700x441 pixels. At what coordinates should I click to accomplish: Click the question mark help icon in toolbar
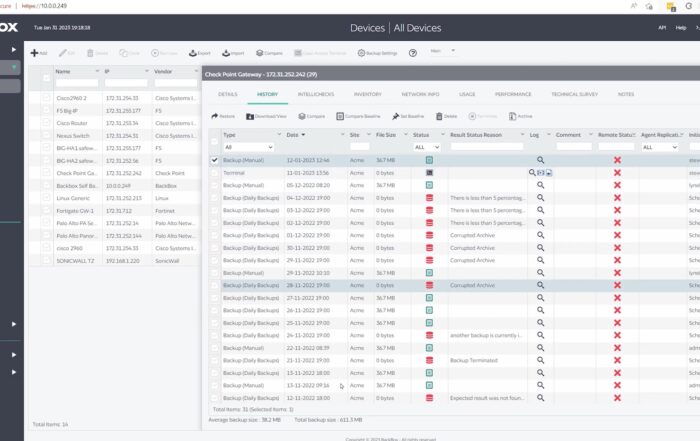[413, 53]
